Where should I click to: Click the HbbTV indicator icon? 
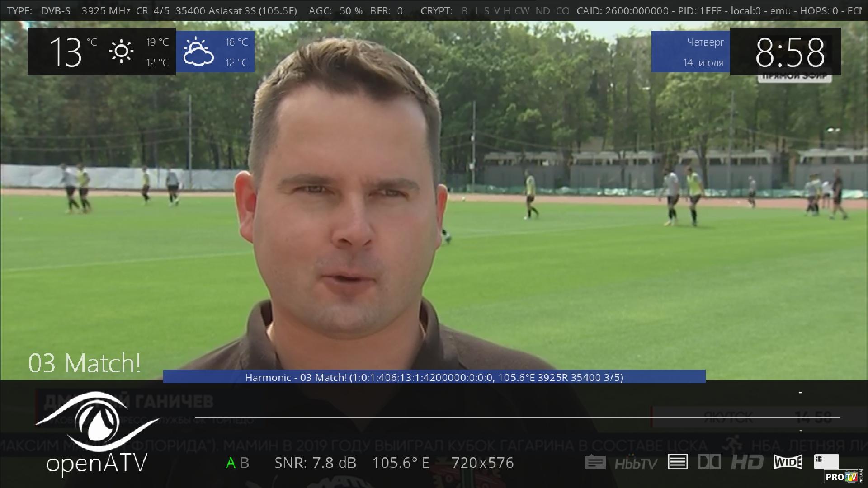(636, 463)
